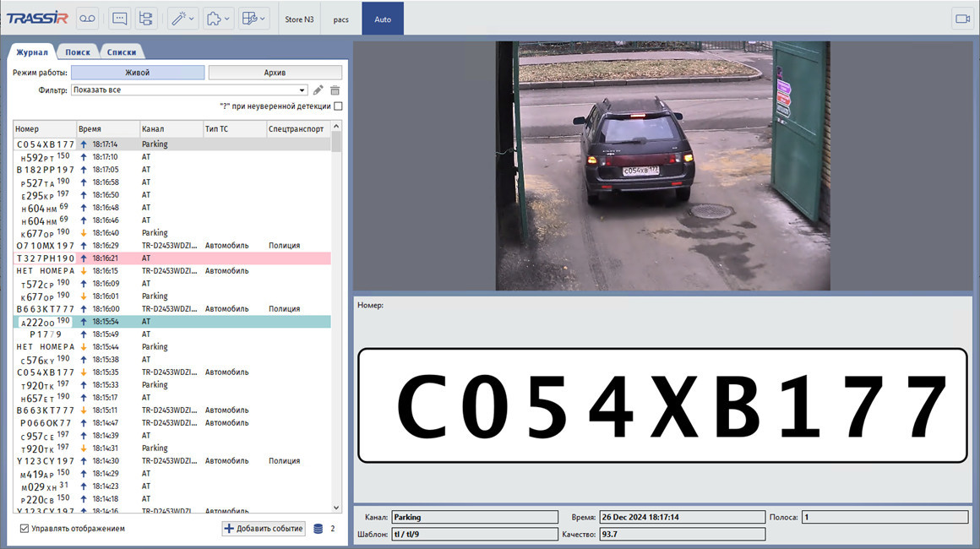This screenshot has height=549, width=980.
Task: Expand the puzzle piece modules dropdown
Action: pyautogui.click(x=218, y=19)
